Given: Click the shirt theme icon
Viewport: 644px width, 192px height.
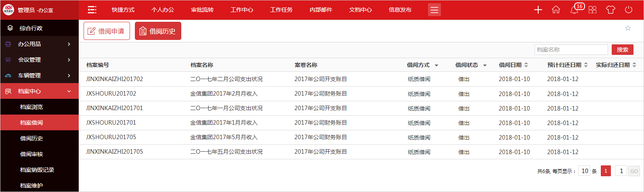Looking at the screenshot, I should [610, 10].
